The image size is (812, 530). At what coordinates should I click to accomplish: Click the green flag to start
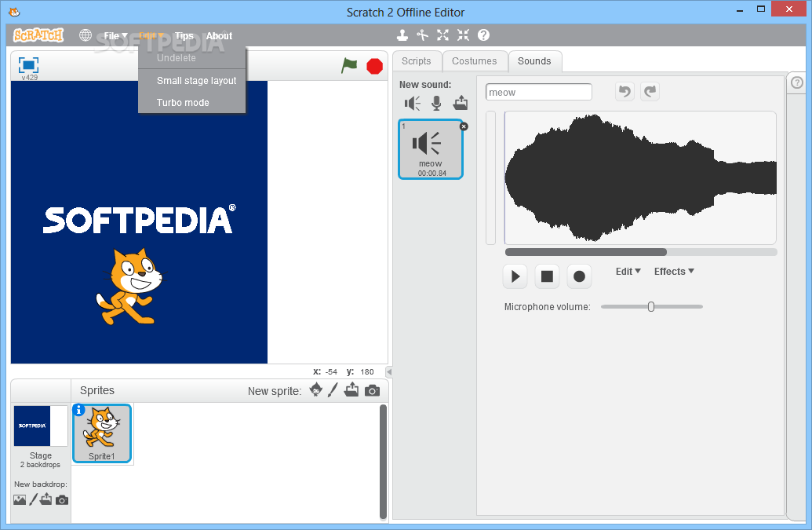349,66
